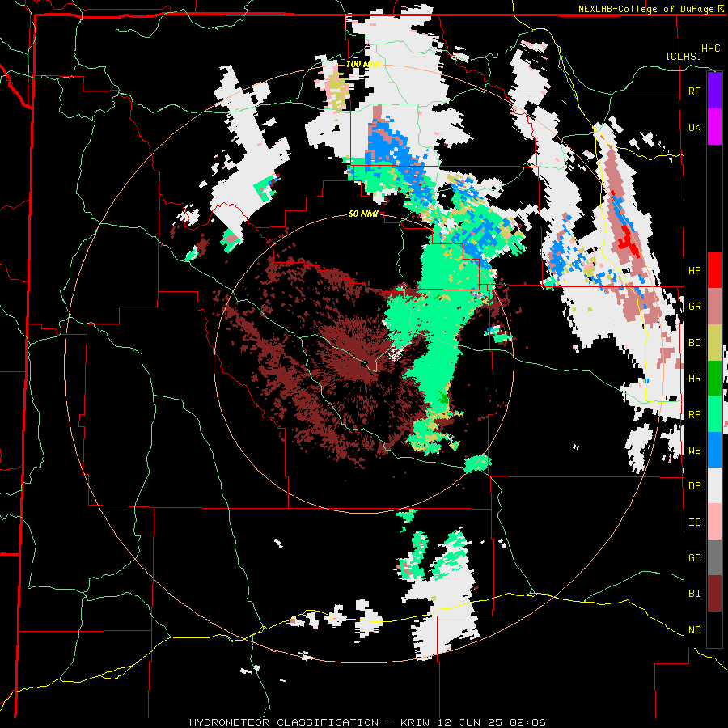Click the RF legend label text
The height and width of the screenshot is (728, 728).
694,91
